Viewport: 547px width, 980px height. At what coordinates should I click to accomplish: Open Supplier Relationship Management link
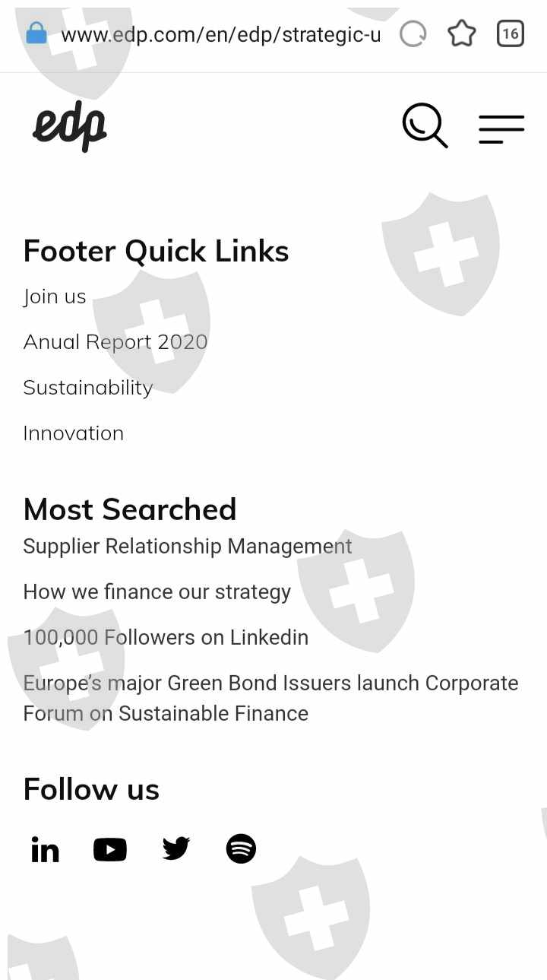(x=188, y=546)
